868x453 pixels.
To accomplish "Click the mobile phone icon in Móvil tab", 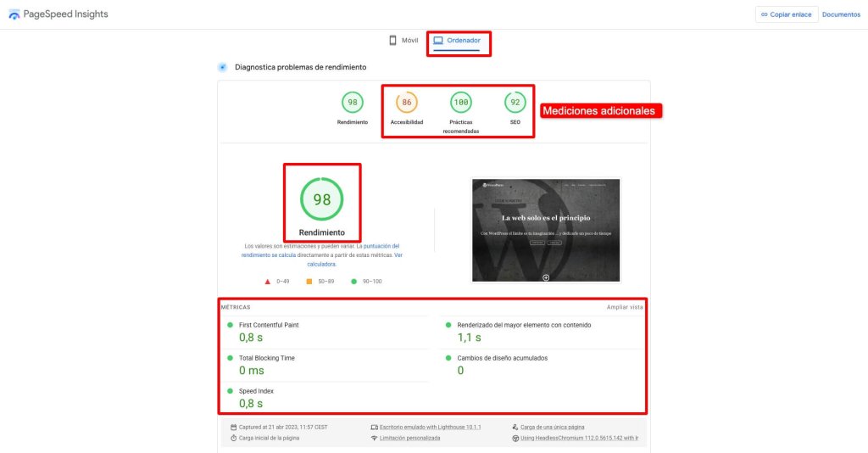I will (x=392, y=41).
